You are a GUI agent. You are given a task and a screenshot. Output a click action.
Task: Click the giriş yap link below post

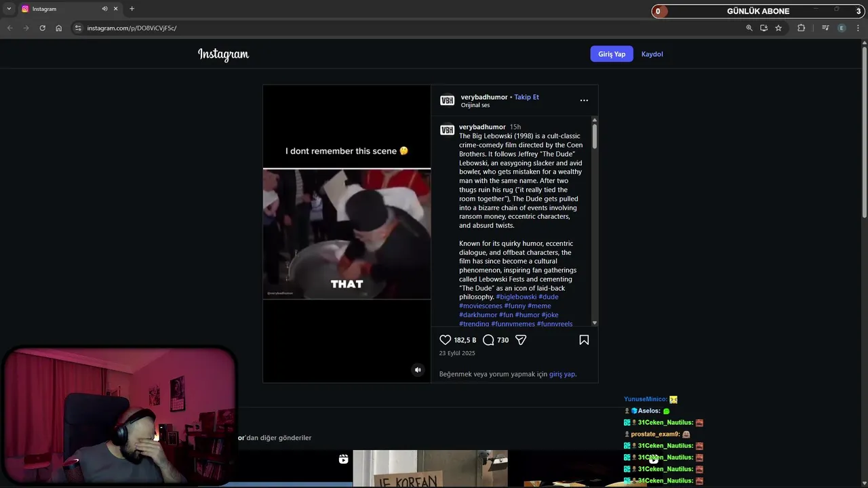562,374
